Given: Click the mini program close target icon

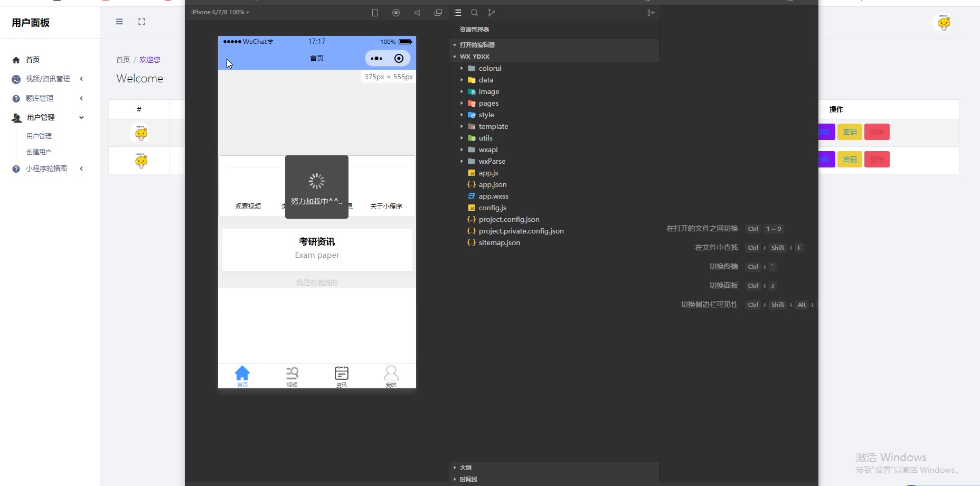Looking at the screenshot, I should point(399,59).
